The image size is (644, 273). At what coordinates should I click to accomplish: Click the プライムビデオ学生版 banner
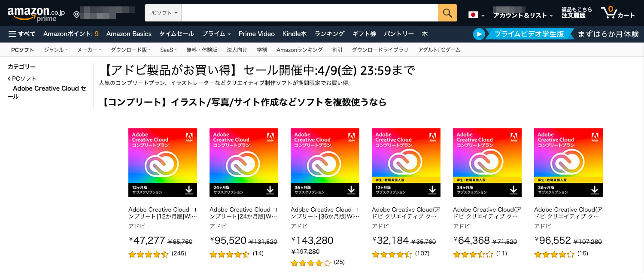point(529,34)
